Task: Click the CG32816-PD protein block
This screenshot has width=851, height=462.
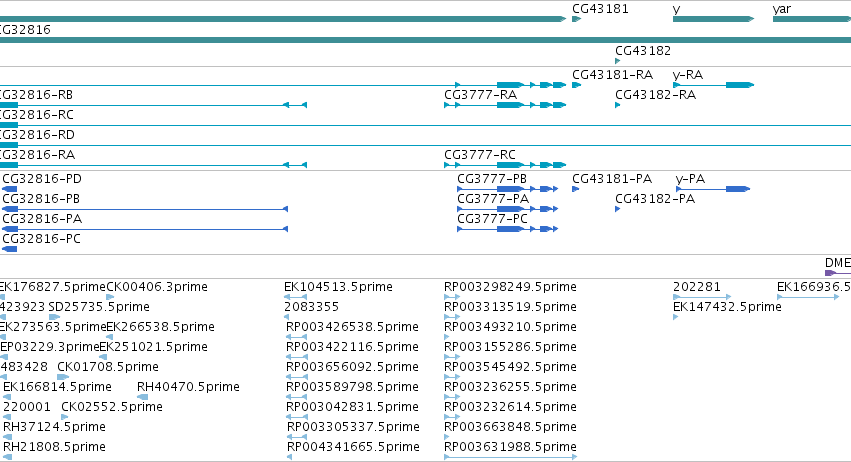Action: tap(10, 189)
